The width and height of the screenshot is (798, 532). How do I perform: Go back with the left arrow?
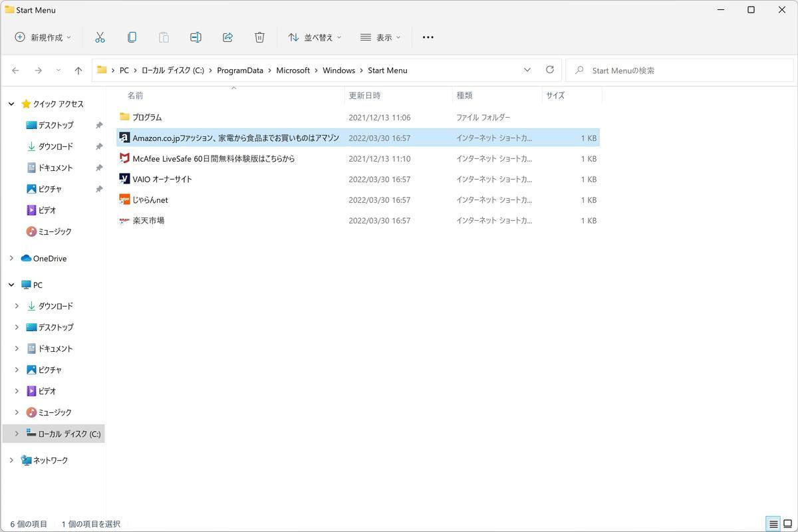[15, 70]
